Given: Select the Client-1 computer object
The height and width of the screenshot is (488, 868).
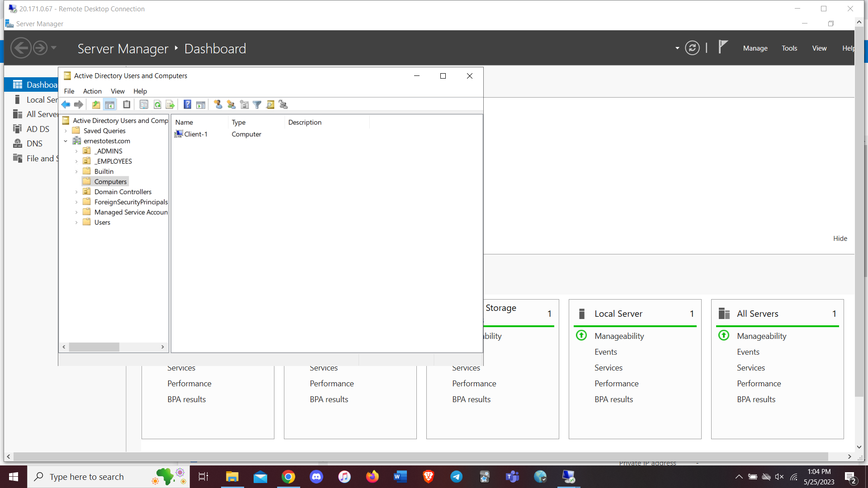Looking at the screenshot, I should (x=195, y=134).
